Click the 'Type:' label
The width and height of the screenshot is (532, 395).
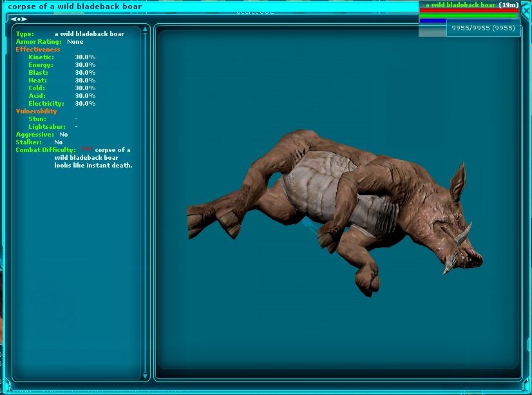(x=24, y=34)
